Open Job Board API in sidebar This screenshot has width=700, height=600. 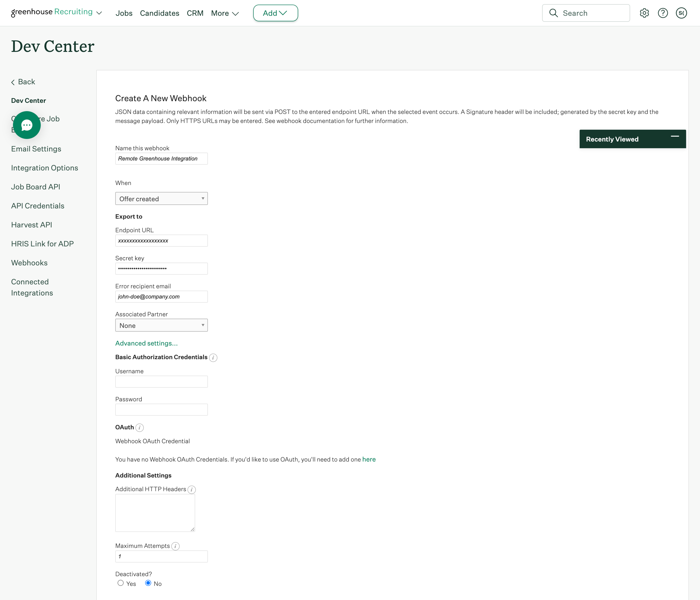[36, 187]
